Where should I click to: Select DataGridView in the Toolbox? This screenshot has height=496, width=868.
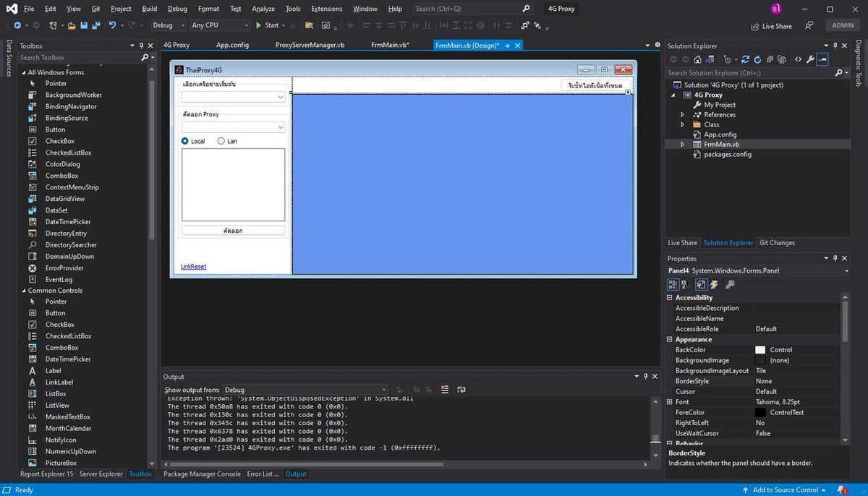click(65, 199)
